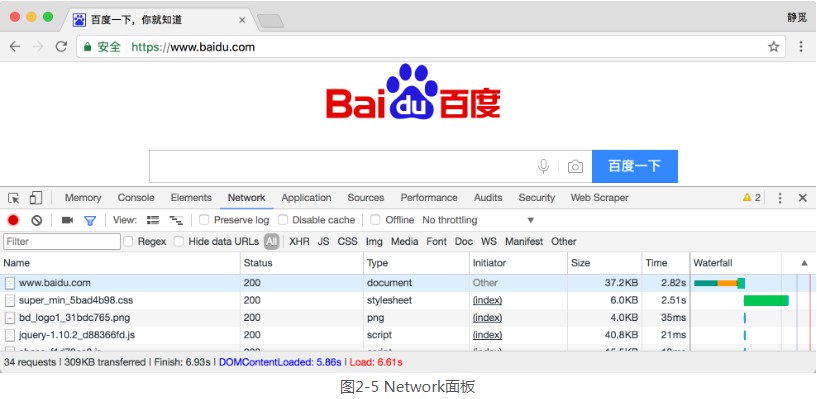Click the voice search microphone icon
The image size is (817, 399).
pos(543,167)
